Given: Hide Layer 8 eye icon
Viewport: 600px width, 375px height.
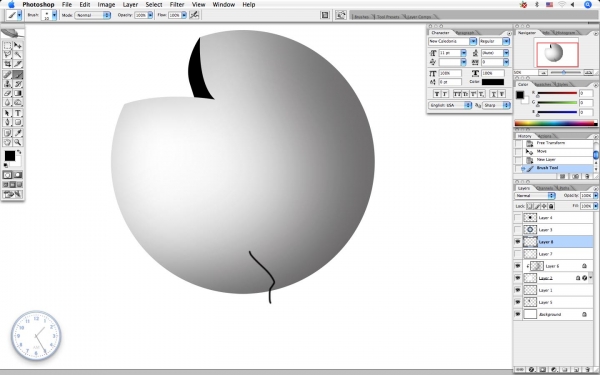Looking at the screenshot, I should (x=518, y=242).
